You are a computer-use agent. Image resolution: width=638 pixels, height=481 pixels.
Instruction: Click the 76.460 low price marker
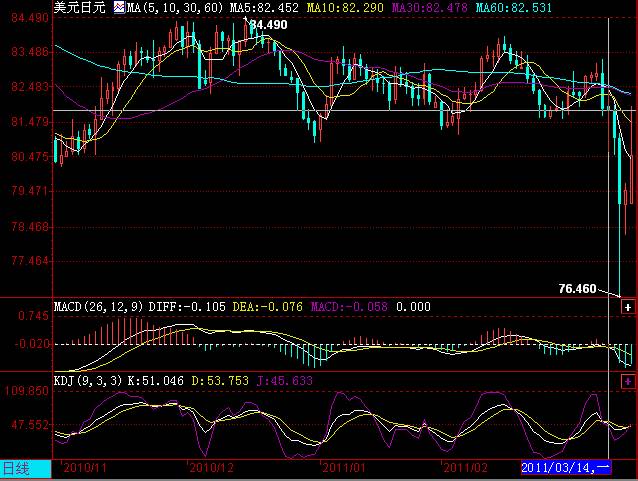click(x=577, y=289)
